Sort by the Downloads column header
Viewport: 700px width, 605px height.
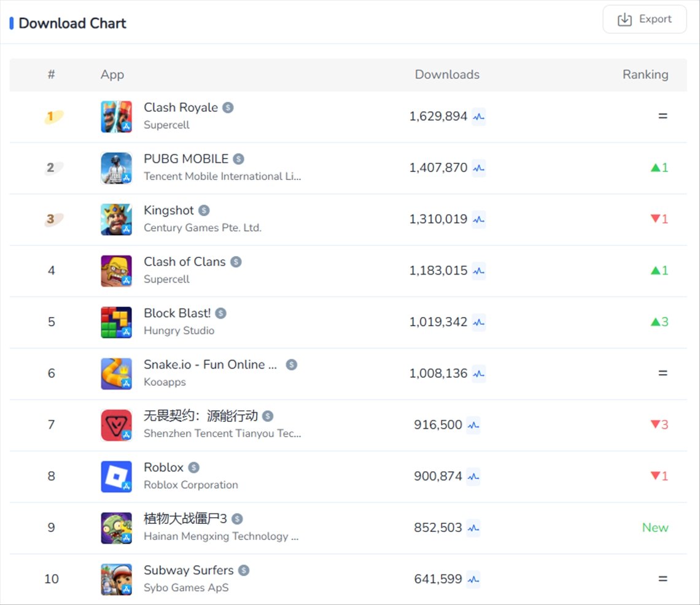tap(447, 75)
